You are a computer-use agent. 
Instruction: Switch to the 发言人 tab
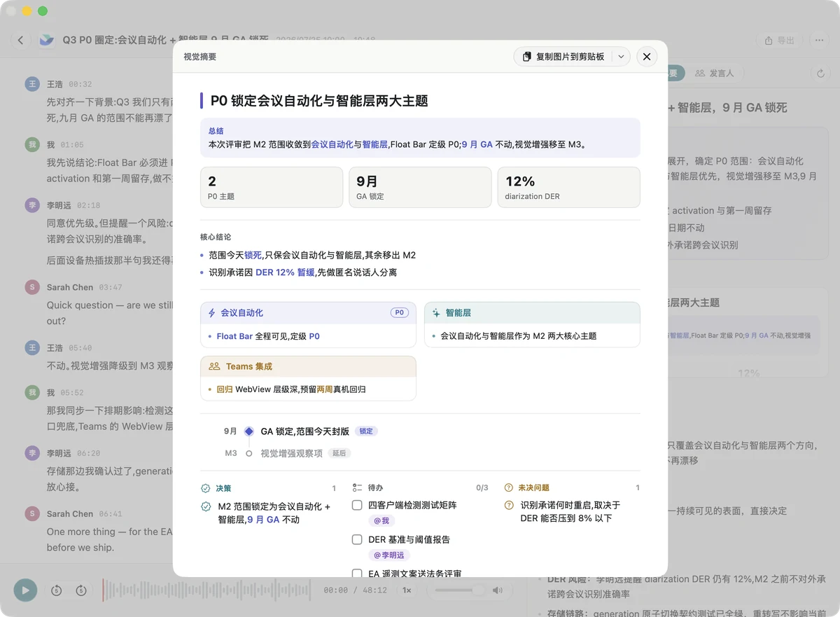pyautogui.click(x=715, y=73)
